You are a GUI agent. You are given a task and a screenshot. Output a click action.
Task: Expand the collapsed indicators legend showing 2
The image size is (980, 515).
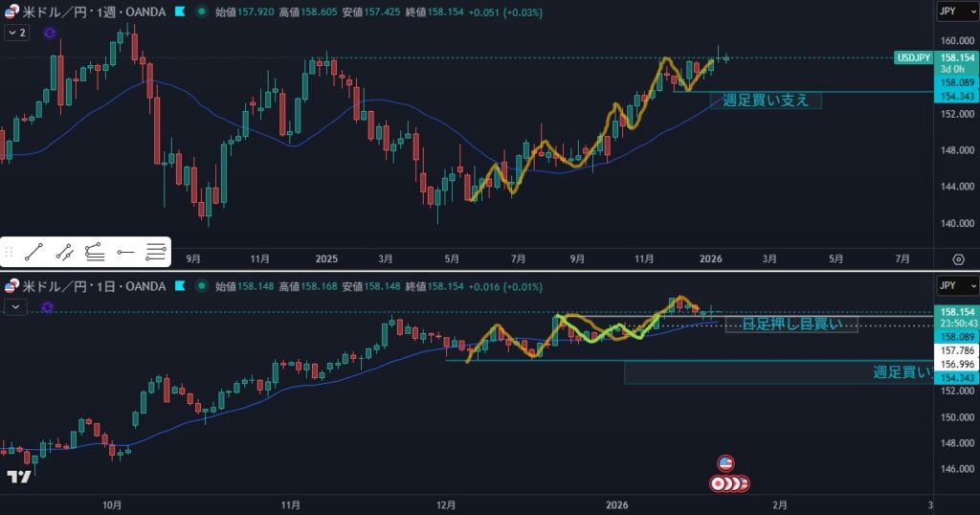tap(17, 33)
